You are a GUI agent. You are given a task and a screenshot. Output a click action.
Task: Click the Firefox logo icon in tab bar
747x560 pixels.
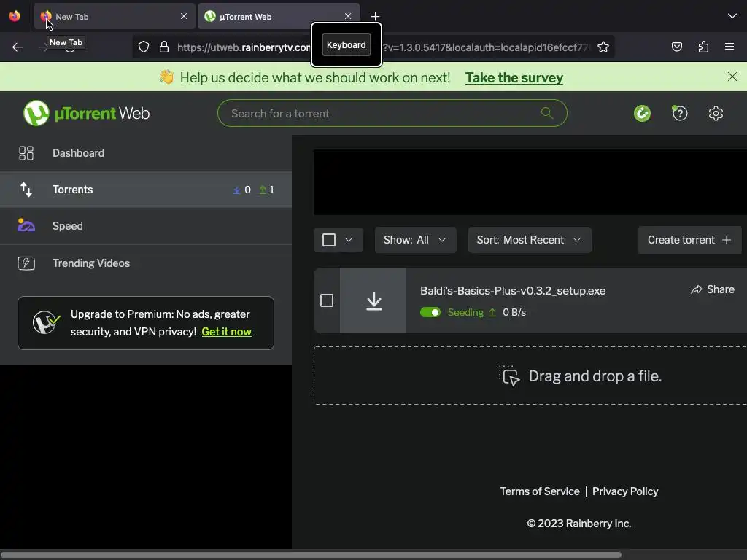point(15,16)
